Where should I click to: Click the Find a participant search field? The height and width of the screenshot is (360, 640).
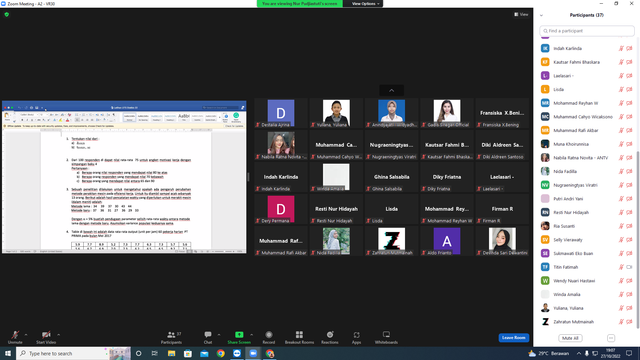coord(587,31)
